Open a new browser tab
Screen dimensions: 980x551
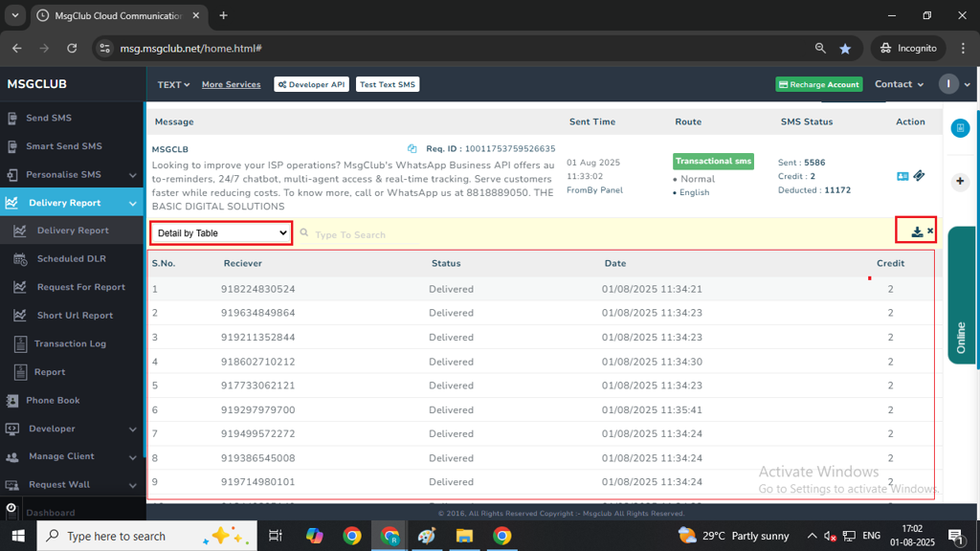(x=223, y=15)
